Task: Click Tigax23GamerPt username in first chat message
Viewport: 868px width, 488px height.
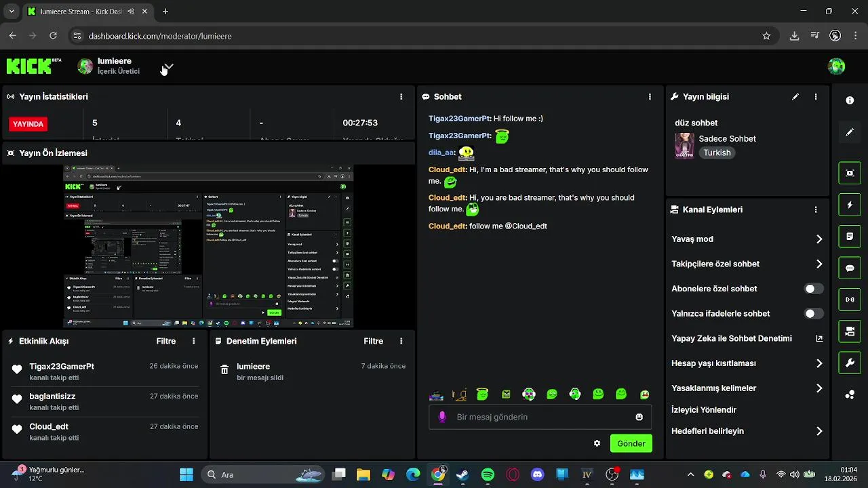Action: [460, 119]
